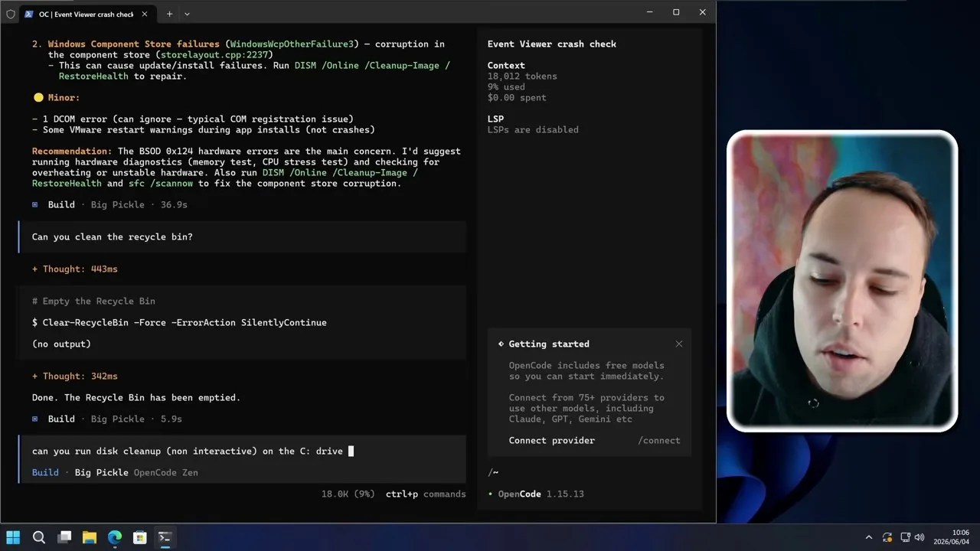This screenshot has width=980, height=551.
Task: Launch Microsoft Edge from the taskbar
Action: pyautogui.click(x=115, y=537)
